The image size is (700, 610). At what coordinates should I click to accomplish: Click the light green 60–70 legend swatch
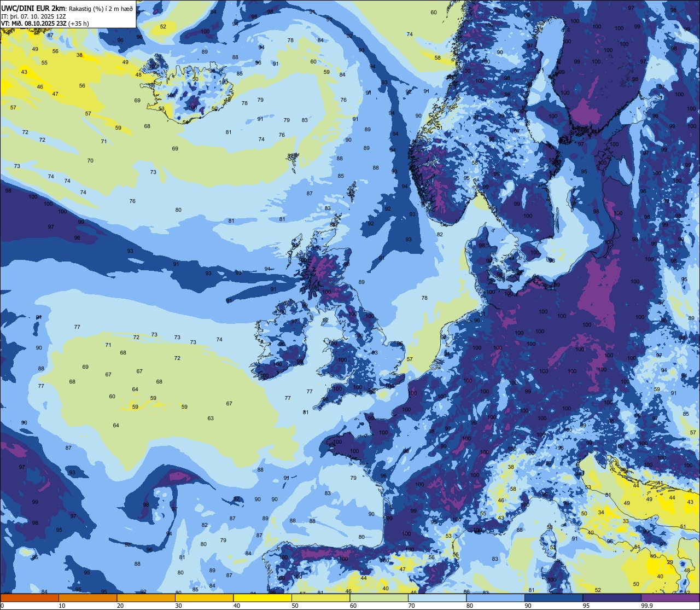[x=379, y=597]
